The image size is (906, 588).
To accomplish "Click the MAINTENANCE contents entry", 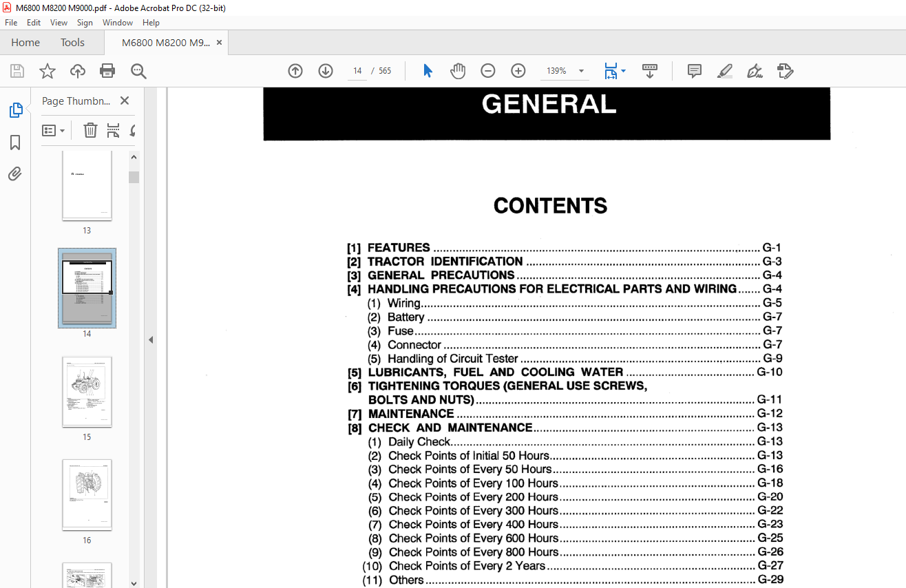I will coord(565,414).
